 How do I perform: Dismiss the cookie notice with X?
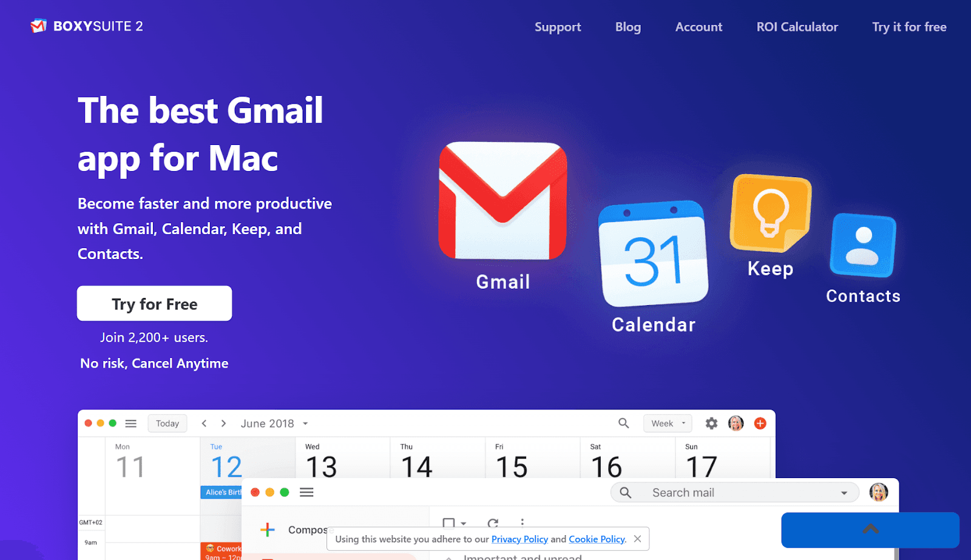637,539
